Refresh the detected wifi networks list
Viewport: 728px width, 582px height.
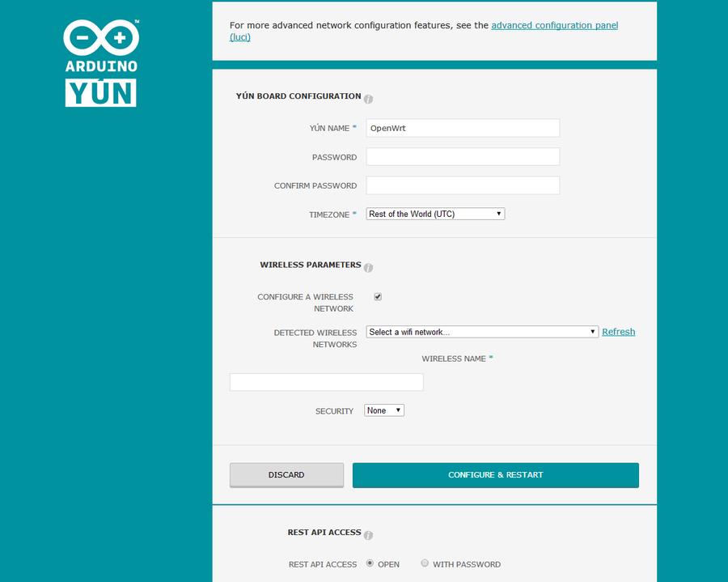point(618,332)
